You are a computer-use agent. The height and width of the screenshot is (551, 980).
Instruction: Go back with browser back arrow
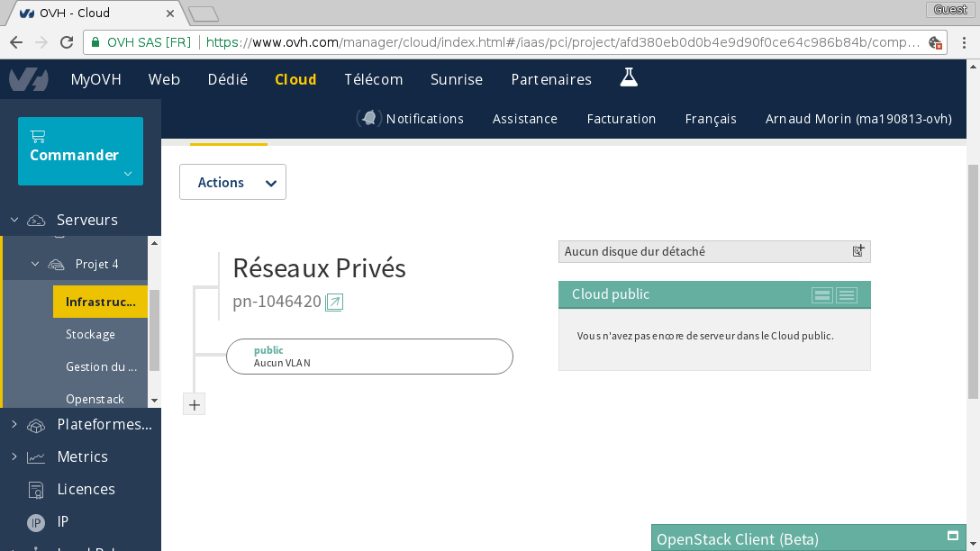coord(16,42)
